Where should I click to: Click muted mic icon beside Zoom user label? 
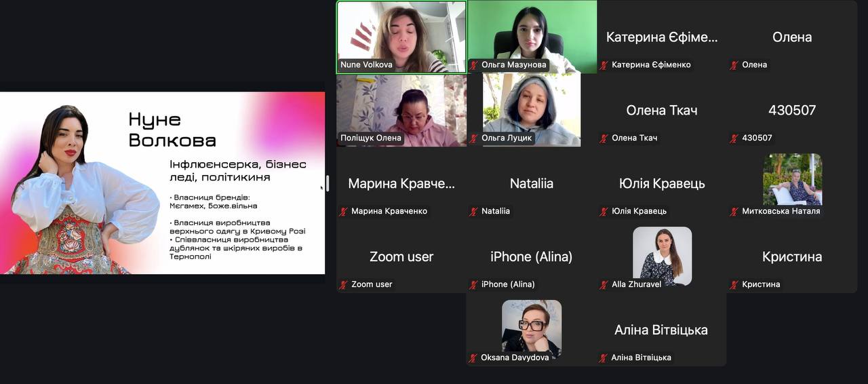pyautogui.click(x=344, y=285)
